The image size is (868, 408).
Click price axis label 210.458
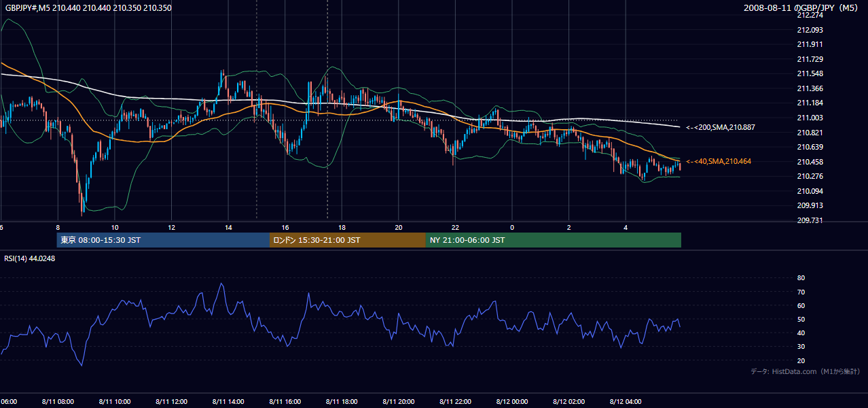coord(810,162)
